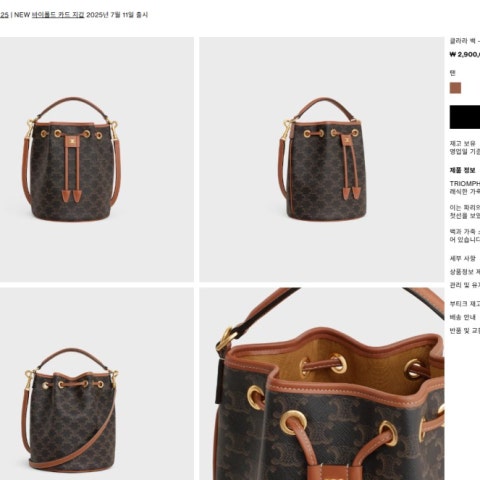Image resolution: width=480 pixels, height=480 pixels.
Task: Open the 배송 안내 link
Action: [x=463, y=317]
